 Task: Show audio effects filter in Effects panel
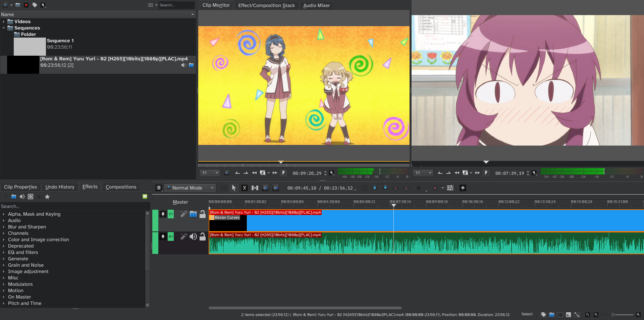tap(22, 197)
